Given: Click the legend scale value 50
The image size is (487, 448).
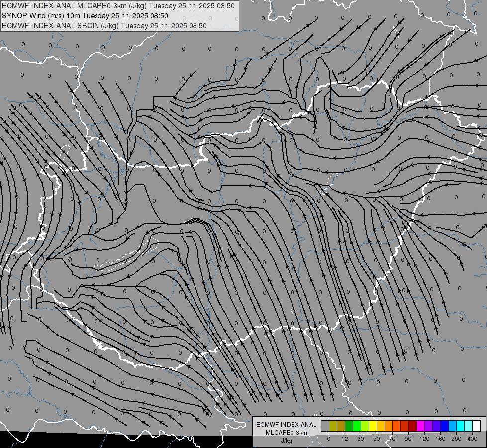Looking at the screenshot, I should click(377, 439).
